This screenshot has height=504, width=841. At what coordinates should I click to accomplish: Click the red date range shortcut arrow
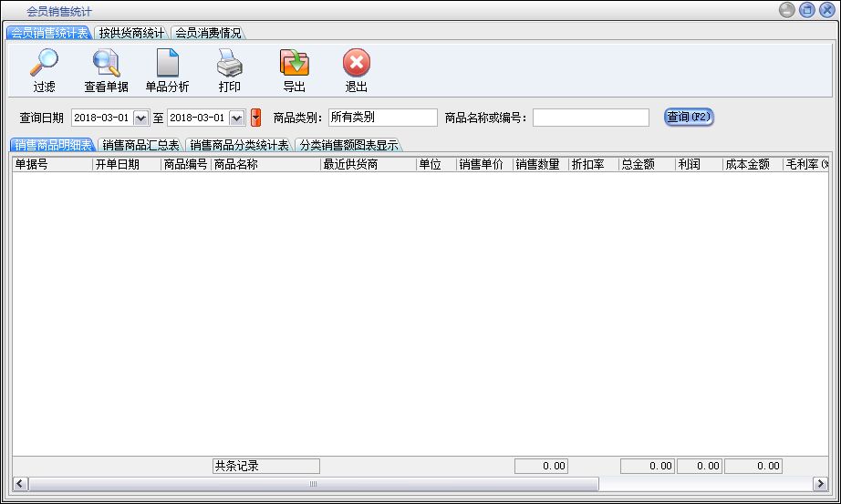click(x=255, y=118)
